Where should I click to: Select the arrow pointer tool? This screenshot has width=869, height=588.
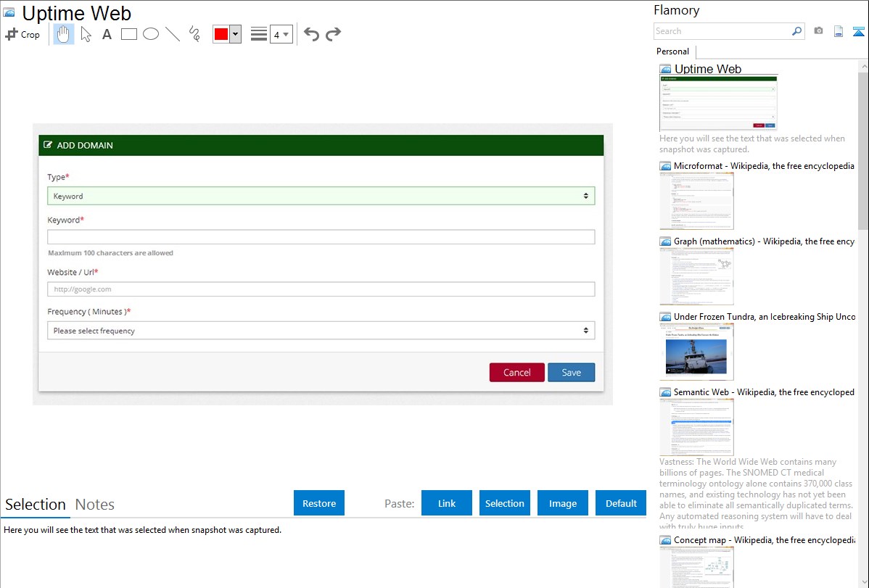[86, 34]
